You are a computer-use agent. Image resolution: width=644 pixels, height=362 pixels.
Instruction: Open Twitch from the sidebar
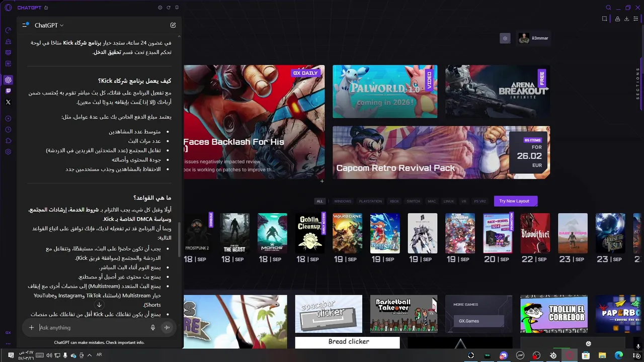tap(8, 91)
